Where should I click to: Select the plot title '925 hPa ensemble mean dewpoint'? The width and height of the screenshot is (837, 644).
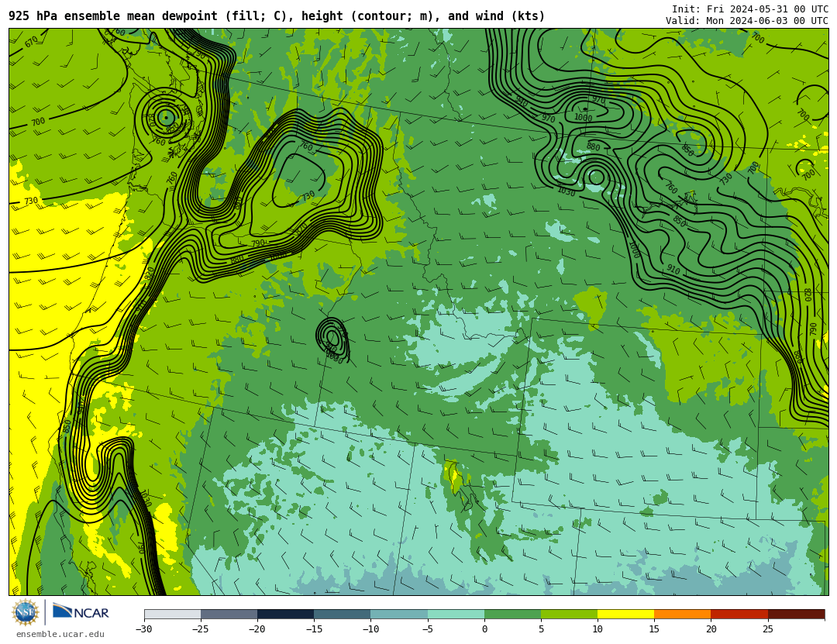click(112, 16)
